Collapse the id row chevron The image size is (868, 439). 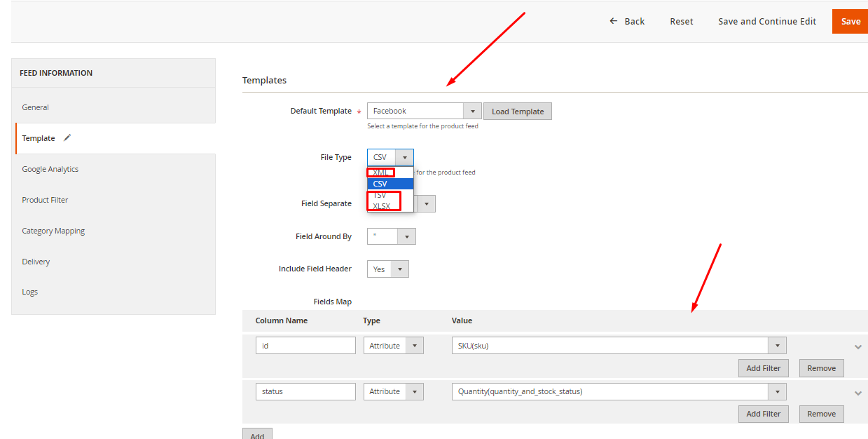click(857, 346)
